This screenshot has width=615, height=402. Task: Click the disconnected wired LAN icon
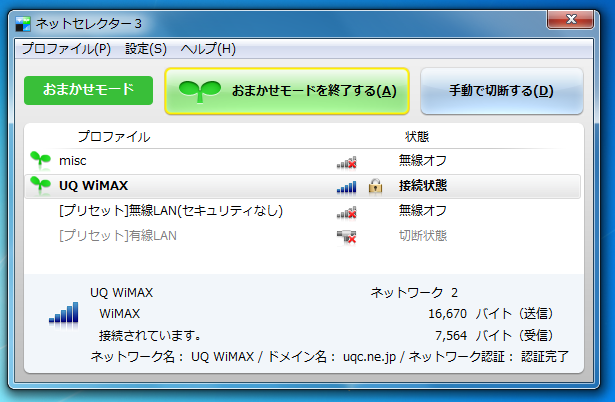click(346, 236)
